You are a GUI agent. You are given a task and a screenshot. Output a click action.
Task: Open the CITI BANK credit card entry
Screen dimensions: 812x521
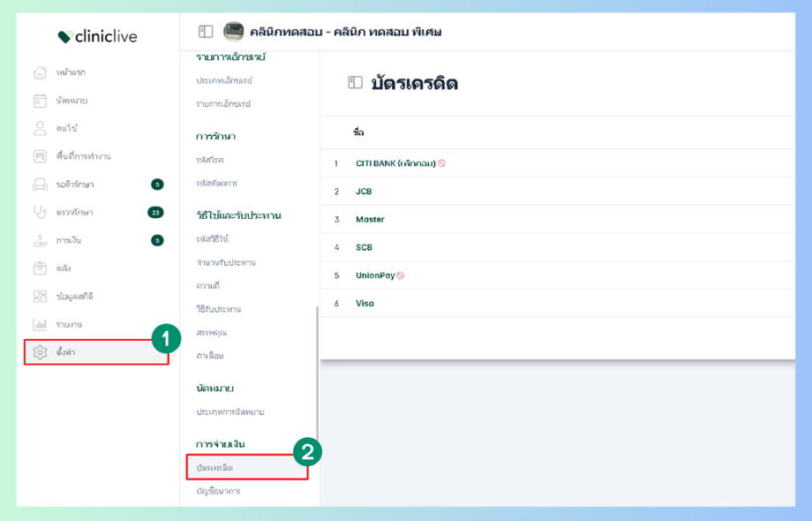pyautogui.click(x=395, y=163)
